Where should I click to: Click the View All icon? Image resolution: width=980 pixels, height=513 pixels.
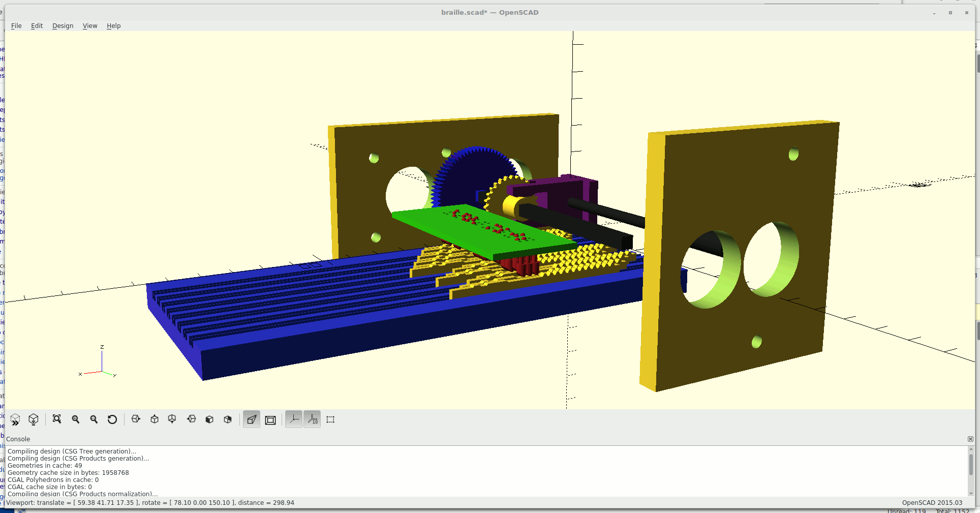point(57,419)
